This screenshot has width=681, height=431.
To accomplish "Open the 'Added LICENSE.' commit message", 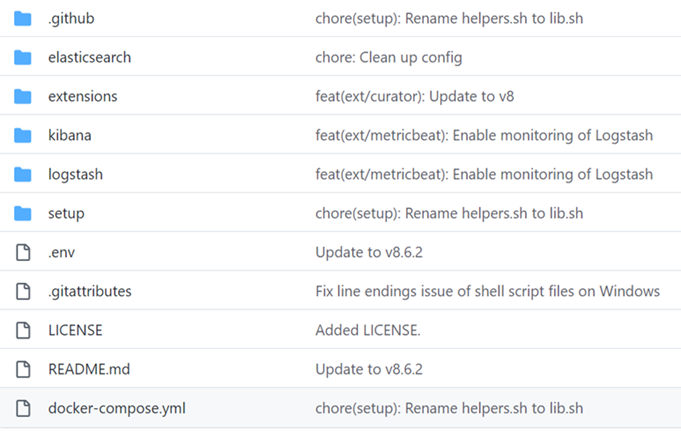I will 367,331.
